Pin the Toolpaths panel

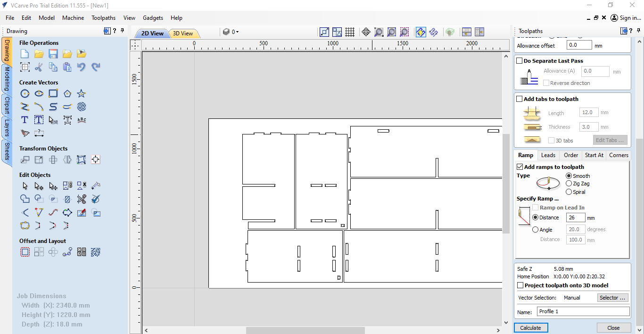tap(638, 31)
